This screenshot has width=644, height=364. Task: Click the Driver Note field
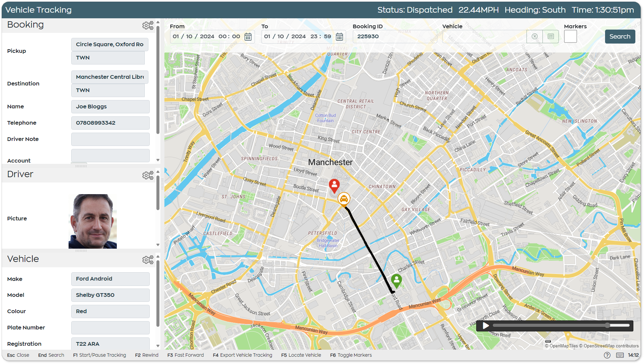[110, 139]
